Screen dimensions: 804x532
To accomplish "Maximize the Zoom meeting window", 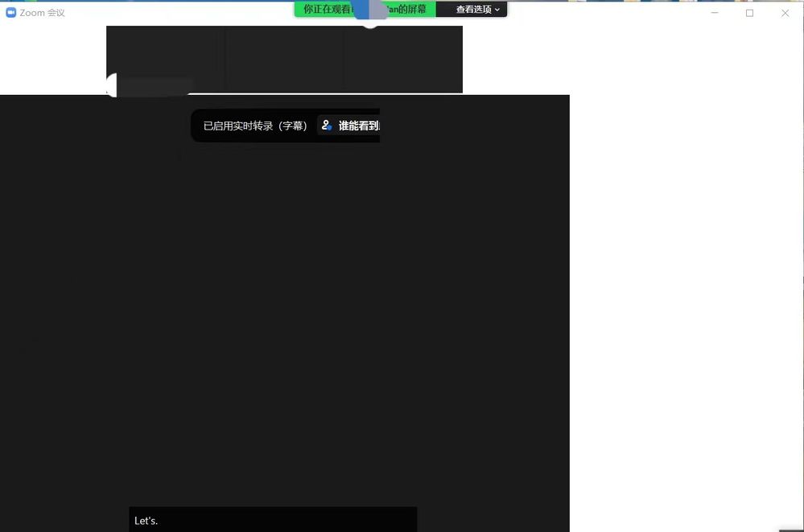I will pyautogui.click(x=749, y=13).
